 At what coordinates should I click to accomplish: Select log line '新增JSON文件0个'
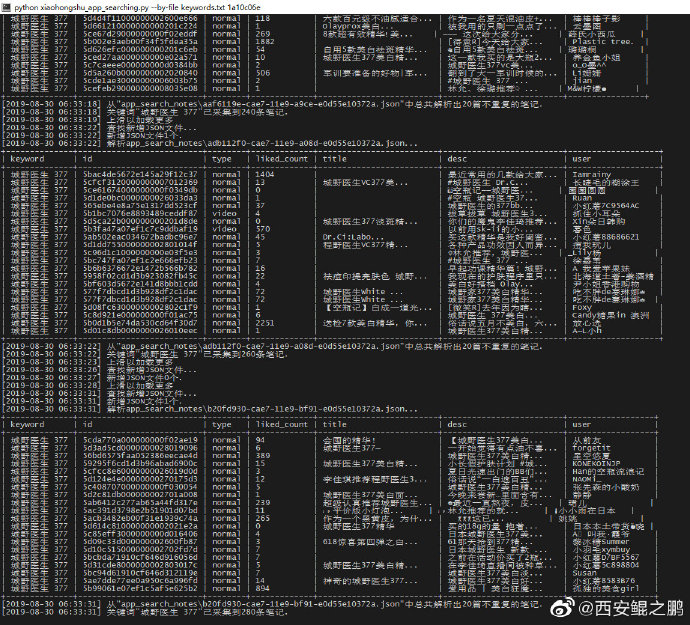pos(144,378)
